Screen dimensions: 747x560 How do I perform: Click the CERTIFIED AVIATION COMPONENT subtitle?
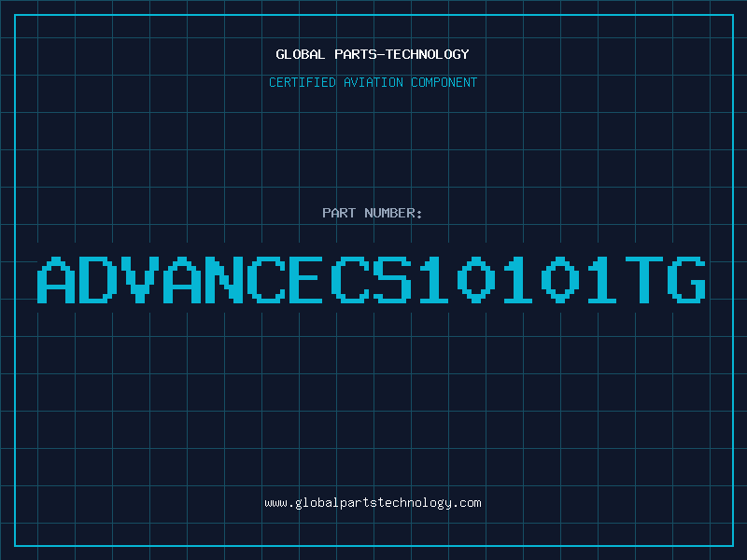click(373, 82)
